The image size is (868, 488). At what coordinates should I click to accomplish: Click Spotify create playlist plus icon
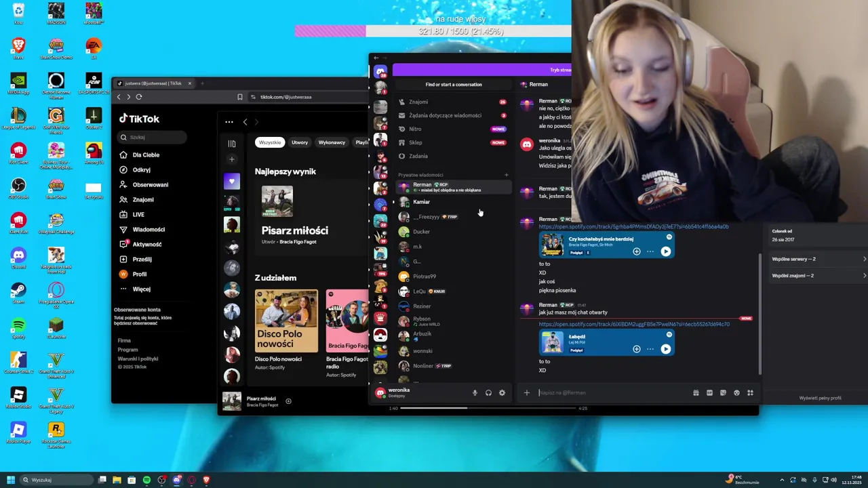(232, 159)
